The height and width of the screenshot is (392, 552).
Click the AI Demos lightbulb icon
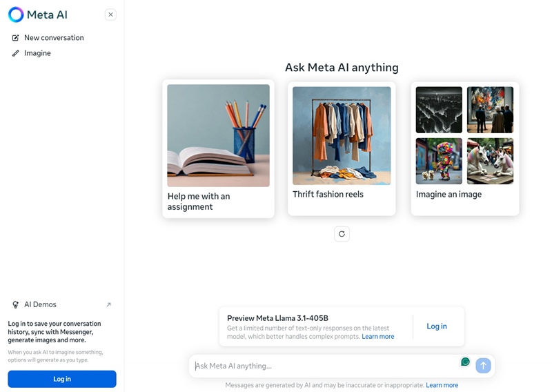coord(15,304)
